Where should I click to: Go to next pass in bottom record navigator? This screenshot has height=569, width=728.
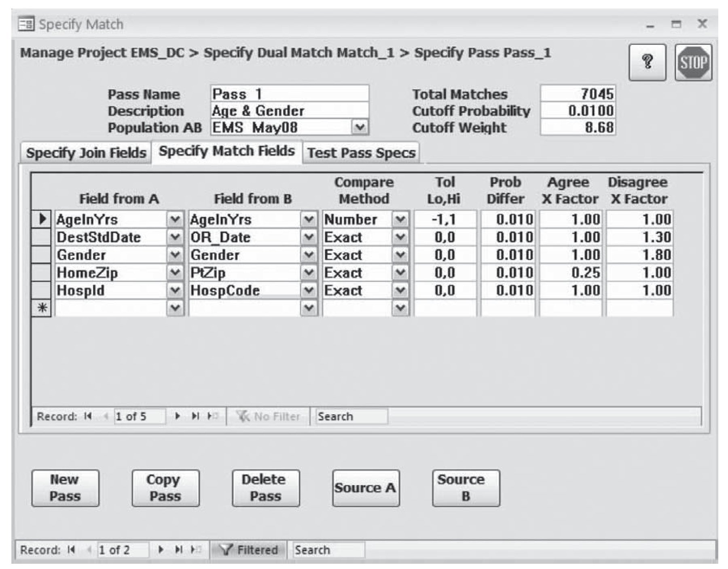[x=161, y=550]
